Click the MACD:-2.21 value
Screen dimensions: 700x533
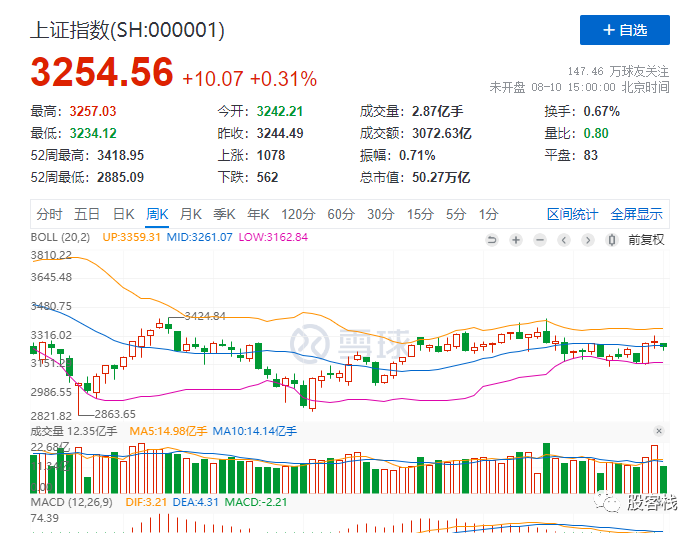click(256, 502)
